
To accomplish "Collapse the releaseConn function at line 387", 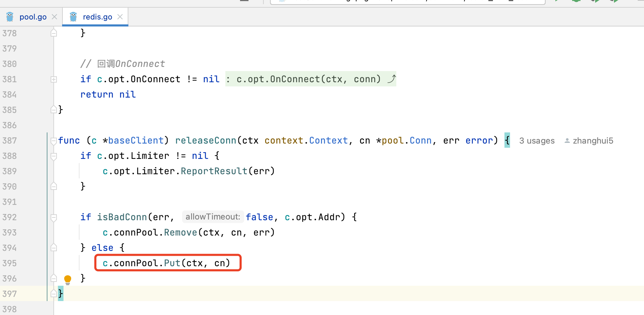I will click(54, 141).
